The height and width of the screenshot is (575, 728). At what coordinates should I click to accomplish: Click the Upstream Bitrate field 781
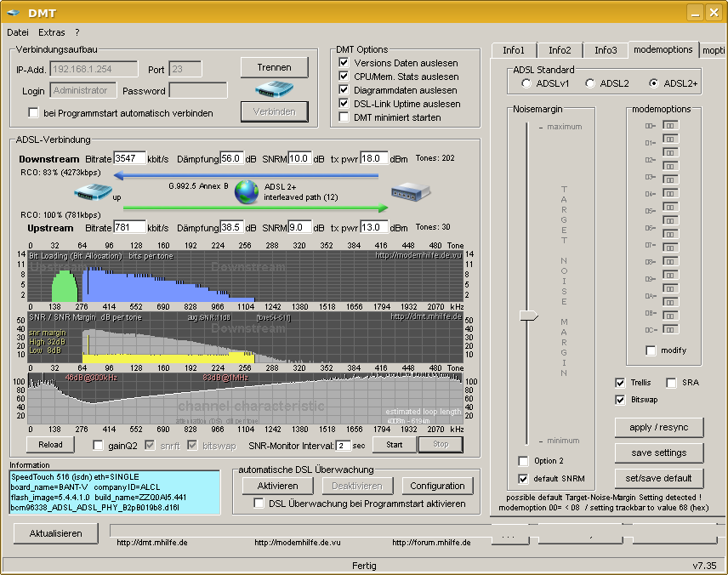click(130, 227)
